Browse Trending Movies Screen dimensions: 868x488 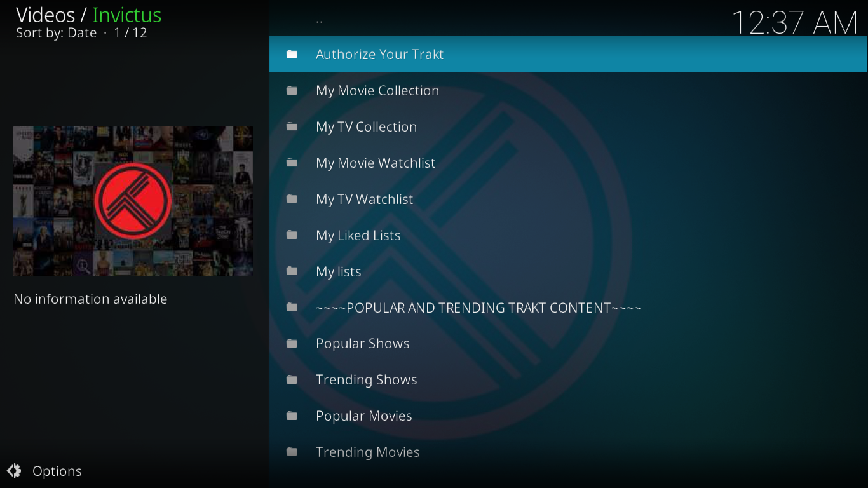coord(568,452)
